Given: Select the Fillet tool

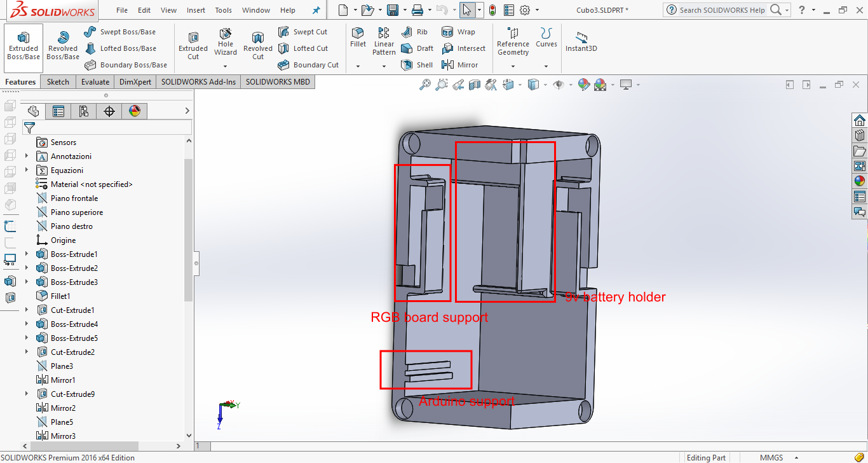Looking at the screenshot, I should (358, 38).
